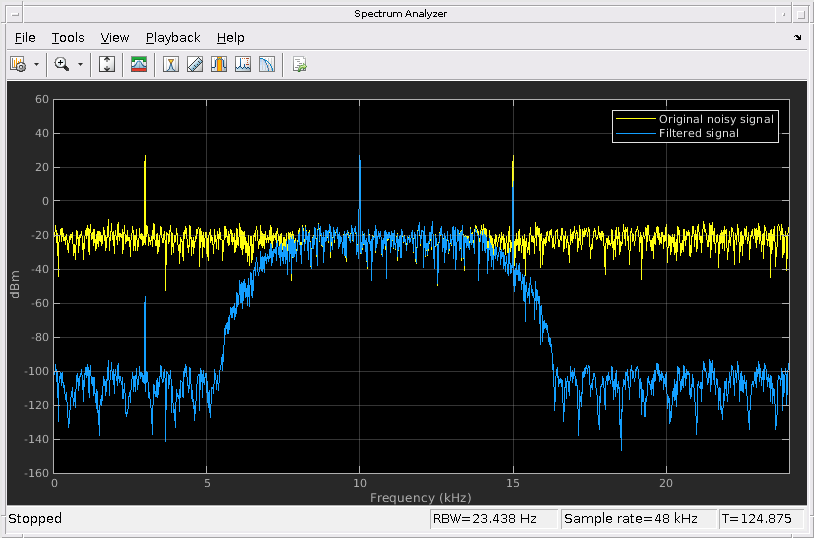Screen dimensions: 814x538
Task: Open the File menu
Action: point(25,38)
